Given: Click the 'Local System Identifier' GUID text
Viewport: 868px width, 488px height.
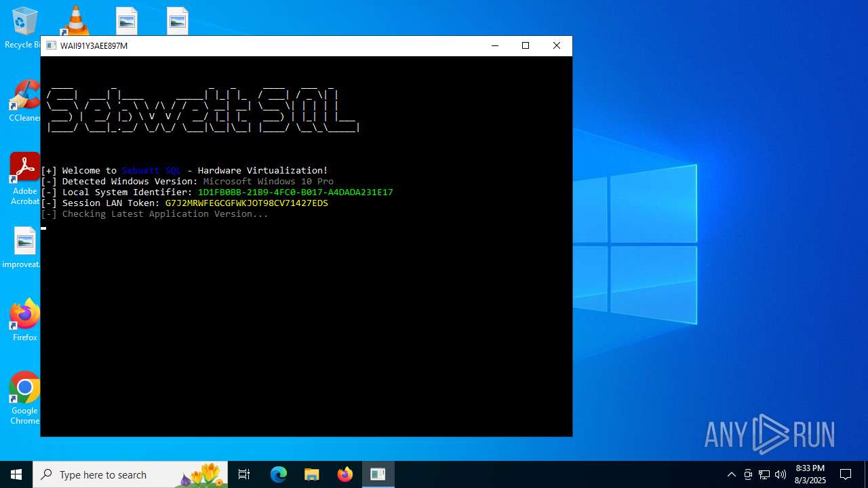Looking at the screenshot, I should pos(296,192).
